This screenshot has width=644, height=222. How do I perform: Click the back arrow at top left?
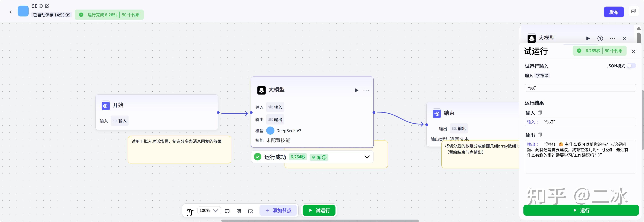point(10,12)
